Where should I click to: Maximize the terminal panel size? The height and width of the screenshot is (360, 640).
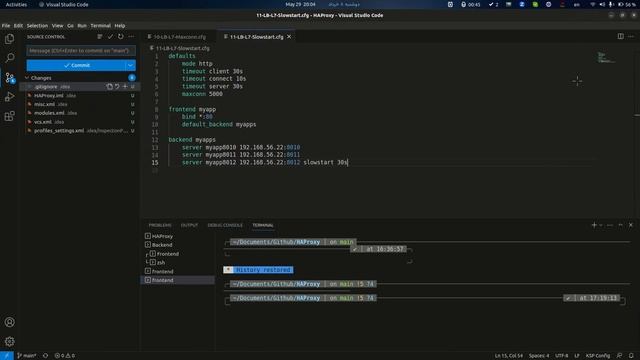click(x=620, y=225)
